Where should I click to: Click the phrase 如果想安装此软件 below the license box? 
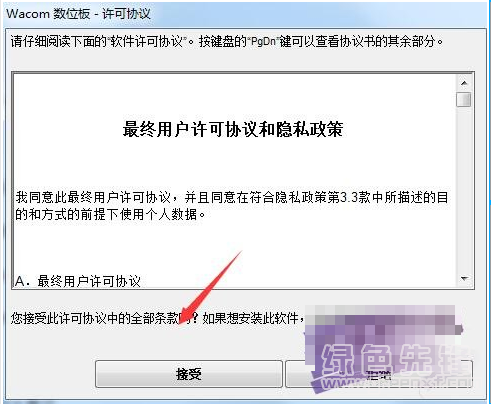(250, 318)
